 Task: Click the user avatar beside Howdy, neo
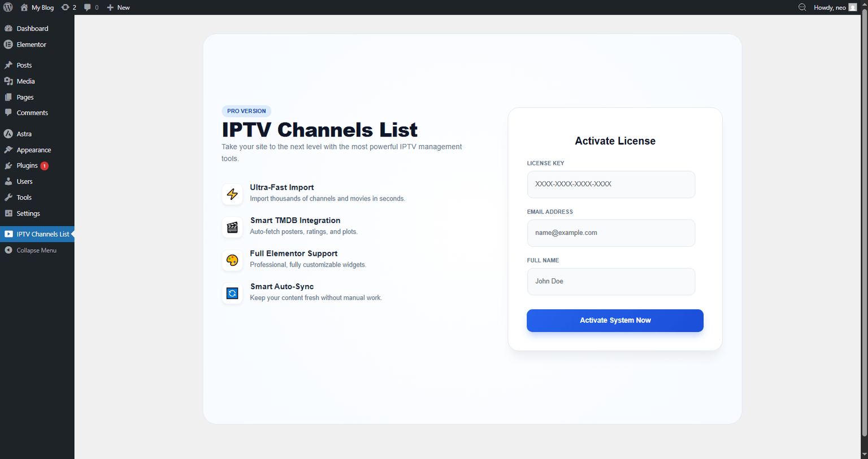(853, 7)
